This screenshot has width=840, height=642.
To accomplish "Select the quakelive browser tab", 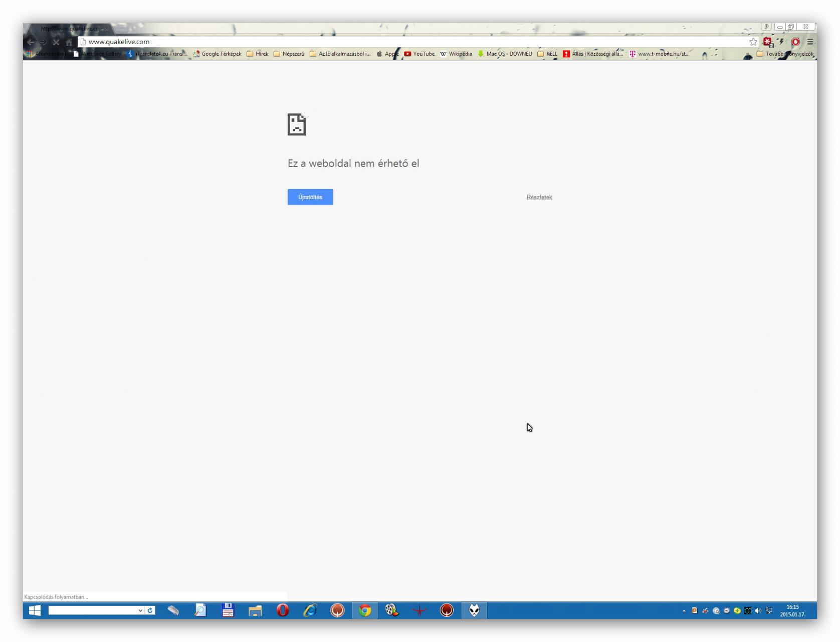I will (x=71, y=29).
